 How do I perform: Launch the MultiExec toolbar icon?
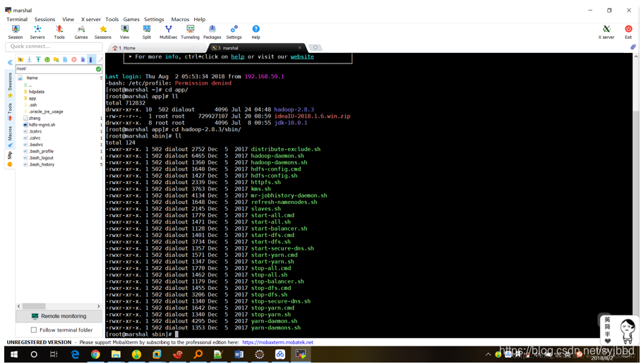[x=169, y=32]
